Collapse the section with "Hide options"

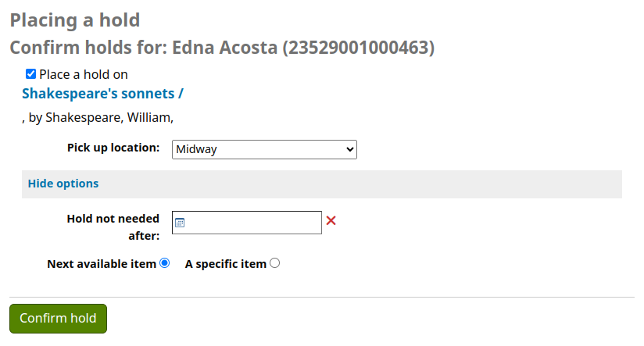pyautogui.click(x=63, y=184)
